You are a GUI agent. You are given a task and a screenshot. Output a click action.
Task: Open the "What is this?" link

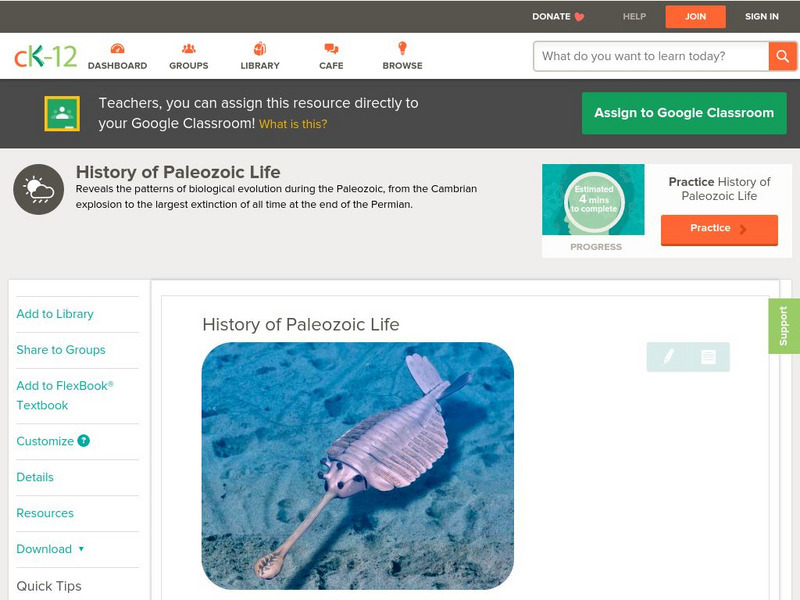[x=293, y=125]
